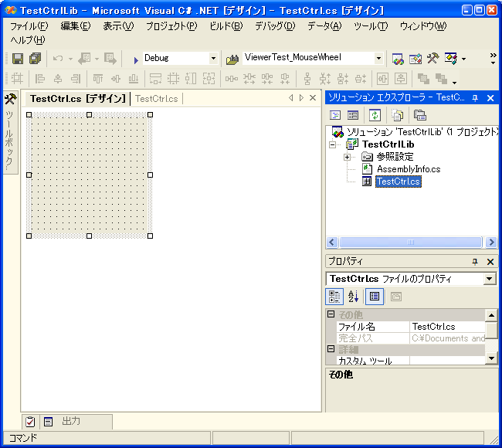Click the Send to Back layout icon
The width and height of the screenshot is (502, 448).
[x=441, y=79]
